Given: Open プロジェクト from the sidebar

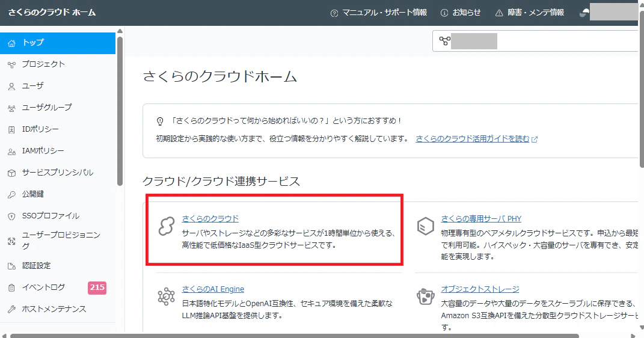Looking at the screenshot, I should (x=58, y=64).
